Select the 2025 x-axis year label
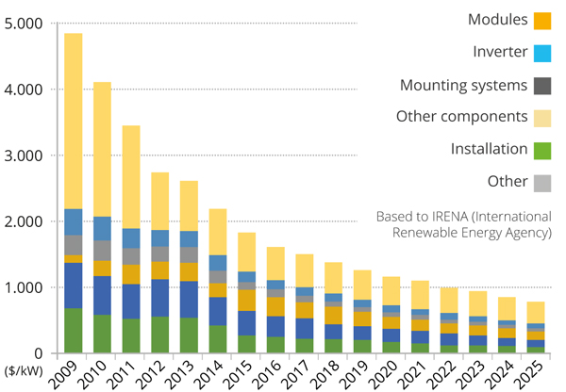 pyautogui.click(x=536, y=370)
